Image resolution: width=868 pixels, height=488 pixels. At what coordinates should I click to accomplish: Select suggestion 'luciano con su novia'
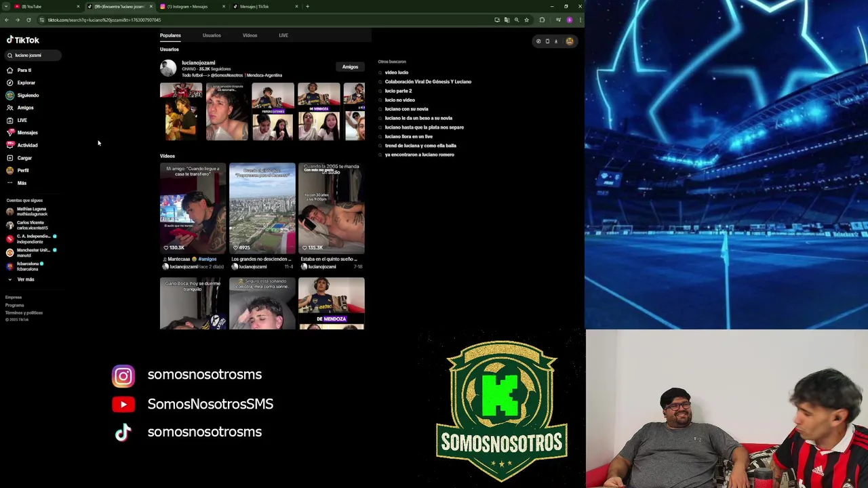[406, 109]
